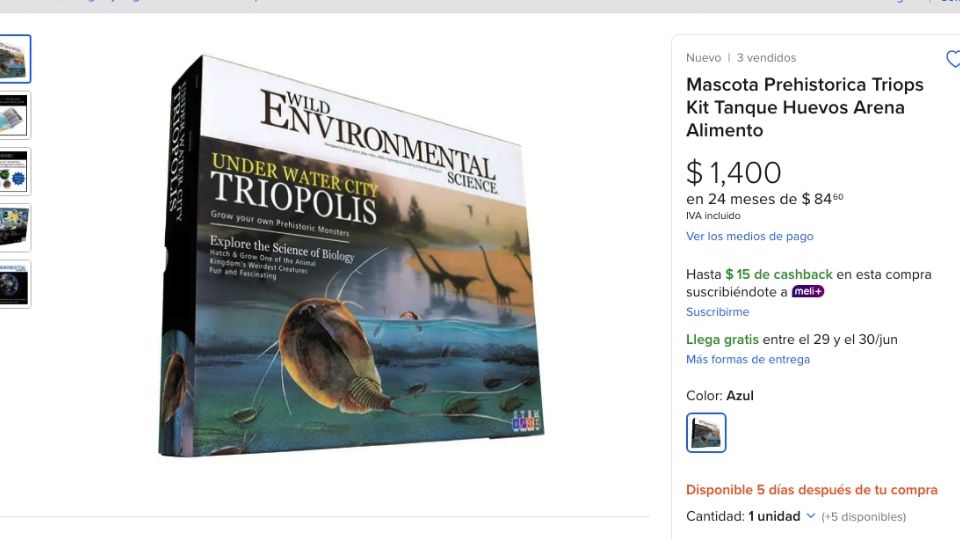Screen dimensions: 960x540
Task: Open the fourth product thumbnail image
Action: (15, 228)
